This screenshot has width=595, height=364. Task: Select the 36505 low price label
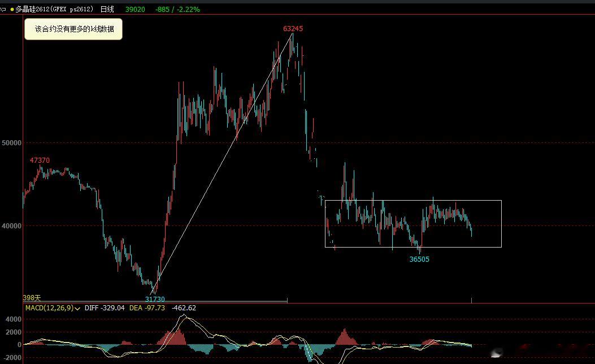click(x=419, y=259)
